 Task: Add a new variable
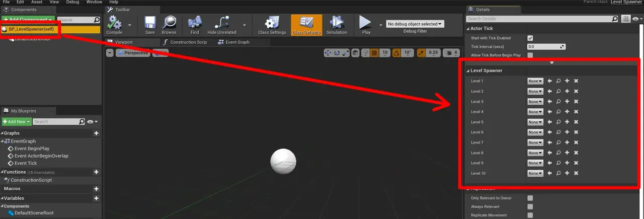click(x=96, y=198)
